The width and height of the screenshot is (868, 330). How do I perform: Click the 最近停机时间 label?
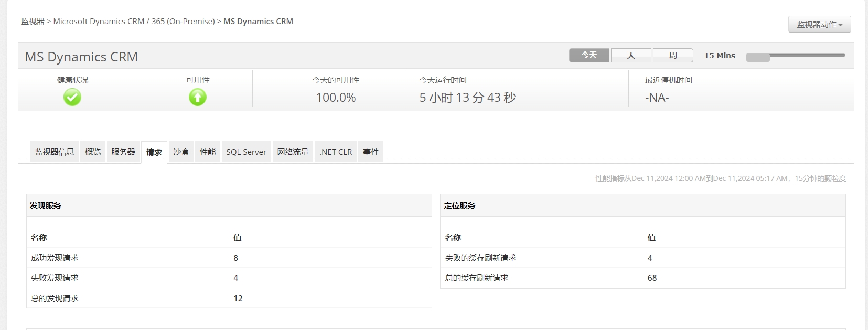(x=669, y=80)
